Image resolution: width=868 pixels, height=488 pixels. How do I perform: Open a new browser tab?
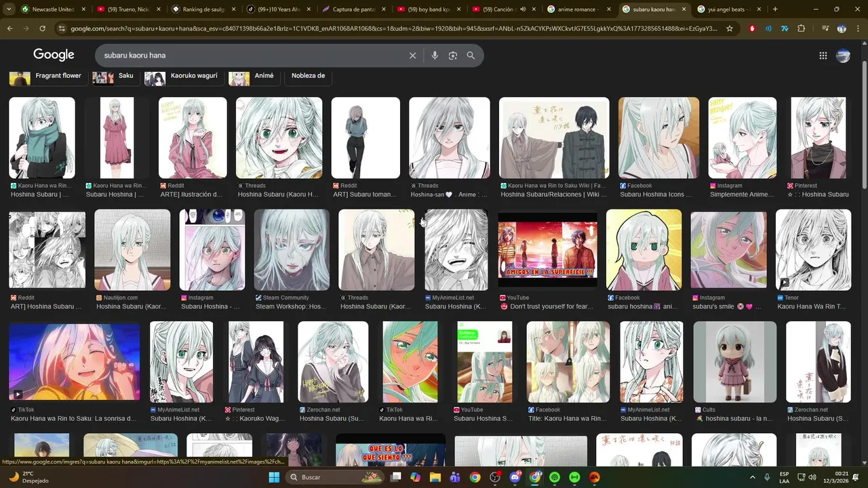(775, 9)
